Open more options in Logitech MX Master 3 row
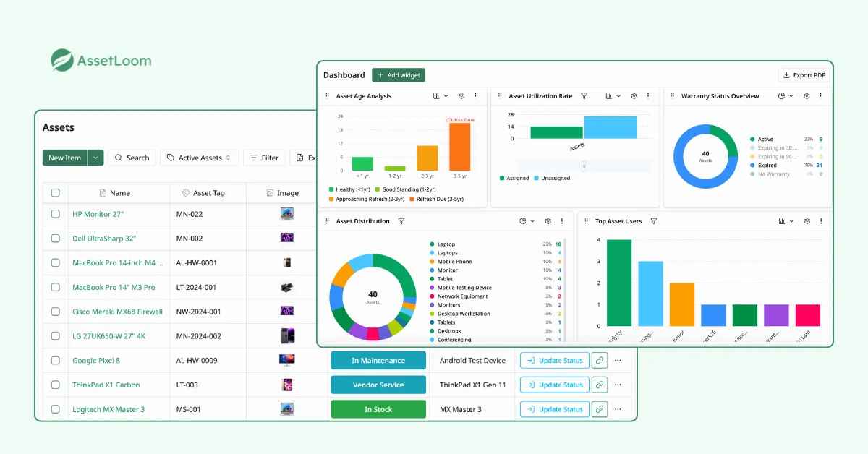868x454 pixels. [x=618, y=409]
